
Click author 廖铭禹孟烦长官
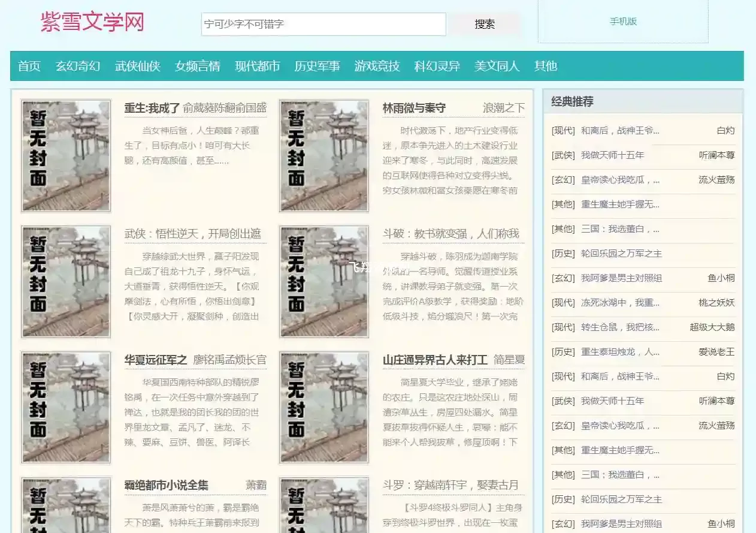[230, 360]
